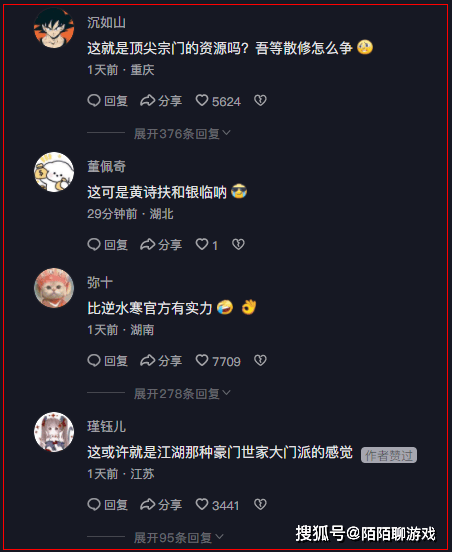Reply to 弥十's comment
Screen dimensions: 452x552
click(x=107, y=361)
